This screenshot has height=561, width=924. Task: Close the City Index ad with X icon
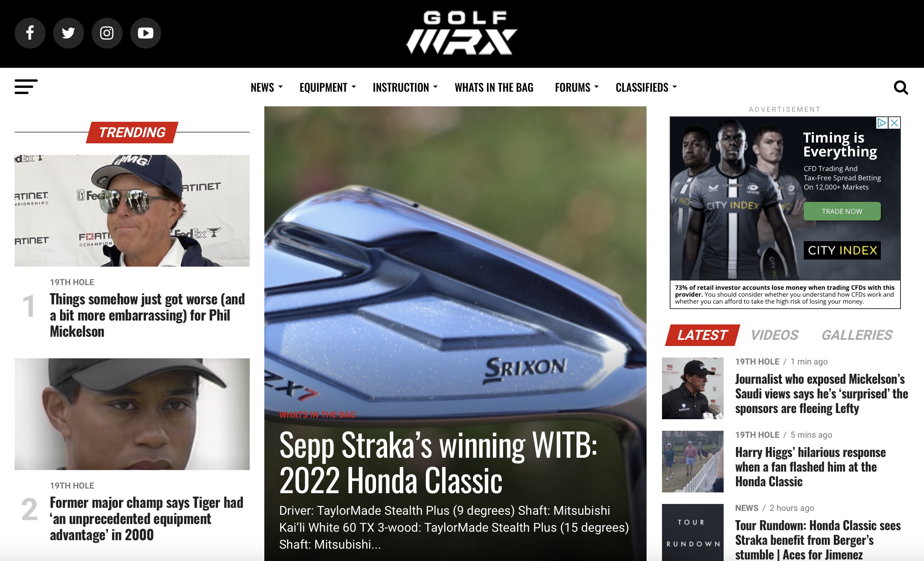click(x=895, y=123)
